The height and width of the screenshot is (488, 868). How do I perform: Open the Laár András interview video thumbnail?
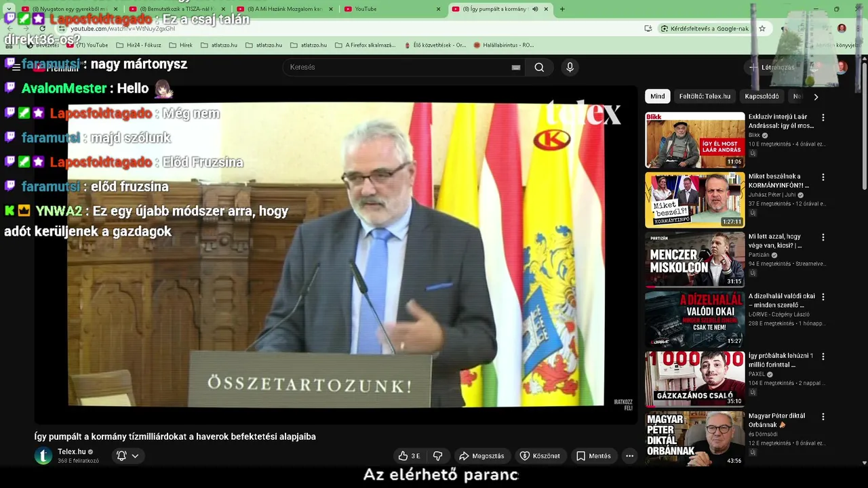694,140
